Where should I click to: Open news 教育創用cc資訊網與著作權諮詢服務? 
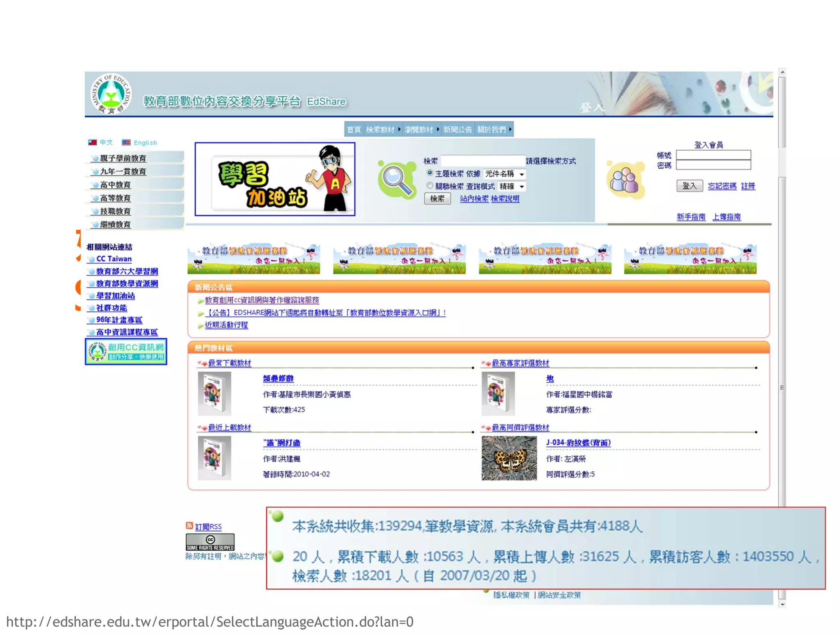click(262, 300)
